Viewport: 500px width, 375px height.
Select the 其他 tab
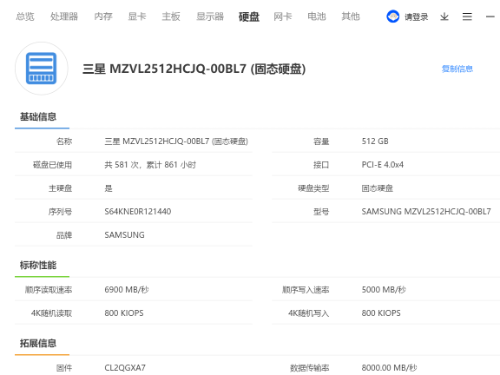pos(351,16)
